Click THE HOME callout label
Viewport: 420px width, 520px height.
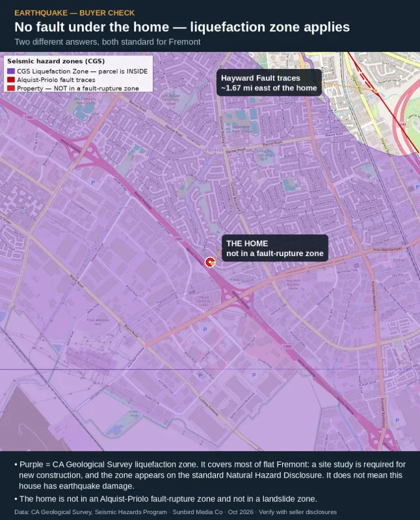275,248
